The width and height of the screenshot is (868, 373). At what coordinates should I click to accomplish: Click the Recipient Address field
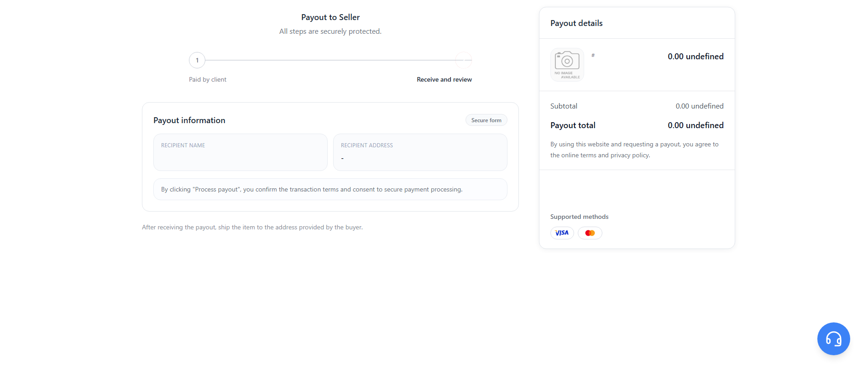click(420, 152)
